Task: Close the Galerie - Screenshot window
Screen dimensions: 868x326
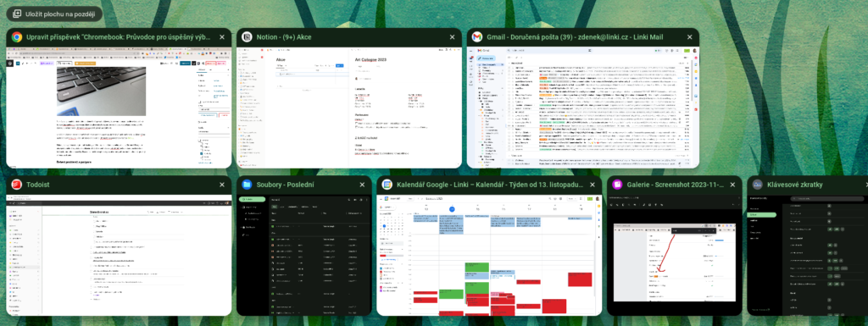Action: [732, 185]
